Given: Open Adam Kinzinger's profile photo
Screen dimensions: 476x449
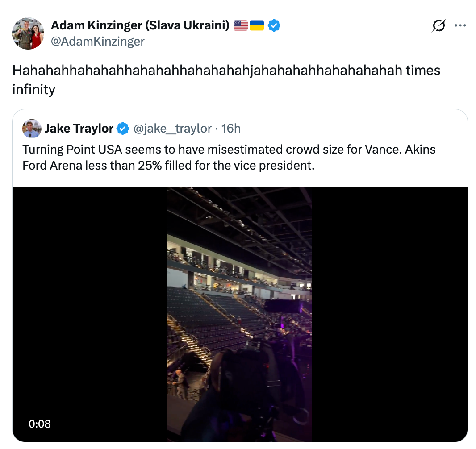Looking at the screenshot, I should click(x=28, y=33).
